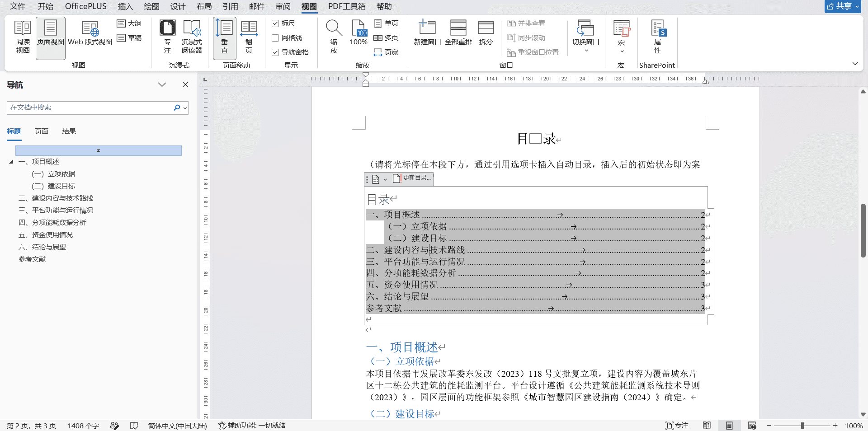The height and width of the screenshot is (431, 868).
Task: Open SharePoint Properties (属性)
Action: [x=658, y=37]
